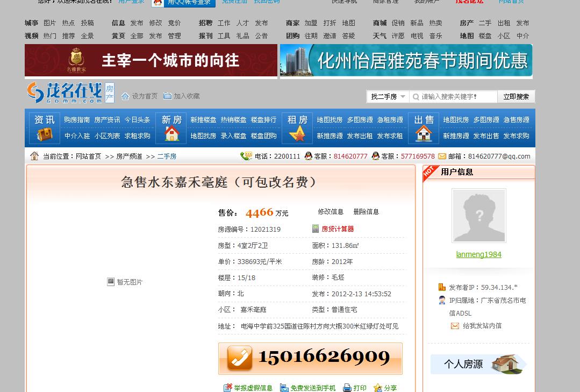Click the favorites icon beside 加入收藏
Screen dimensions: 580x392
(x=167, y=96)
